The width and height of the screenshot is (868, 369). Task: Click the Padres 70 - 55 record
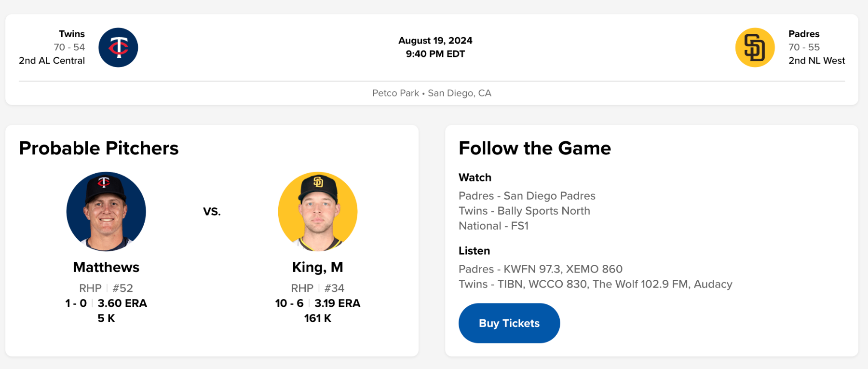click(804, 47)
